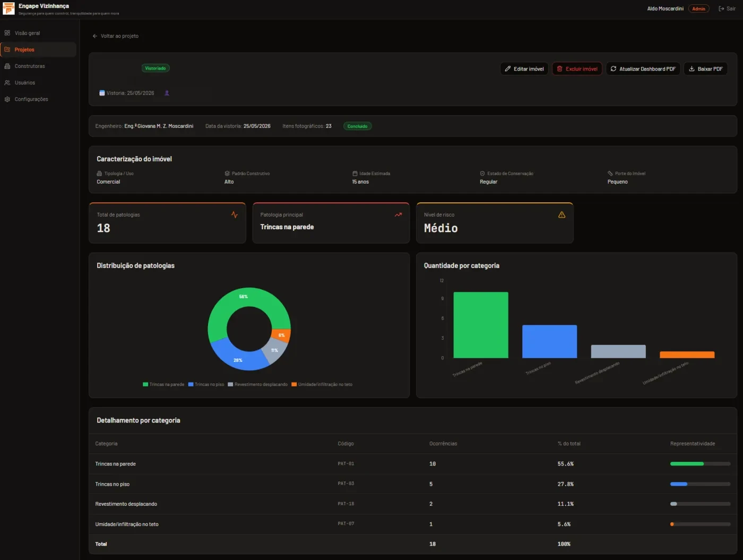
Task: Click the green Trincas na parede bar
Action: coord(481,325)
